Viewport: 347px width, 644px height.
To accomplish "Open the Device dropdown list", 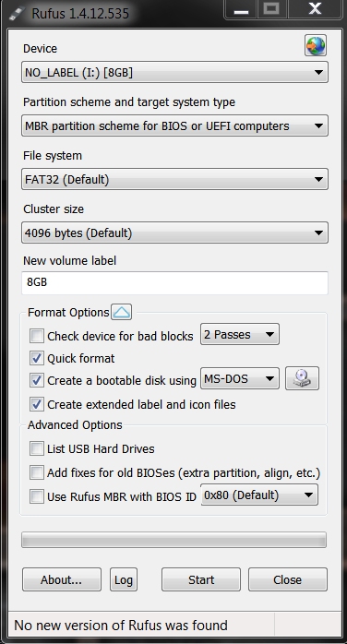I will [x=174, y=72].
